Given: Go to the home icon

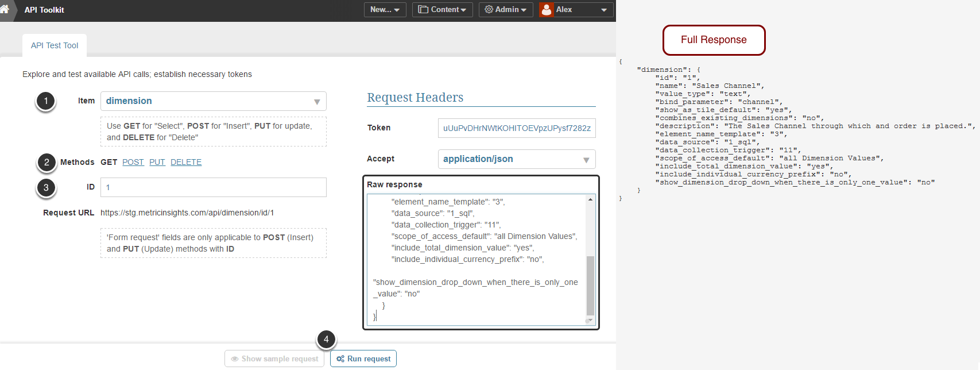Looking at the screenshot, I should coord(5,9).
